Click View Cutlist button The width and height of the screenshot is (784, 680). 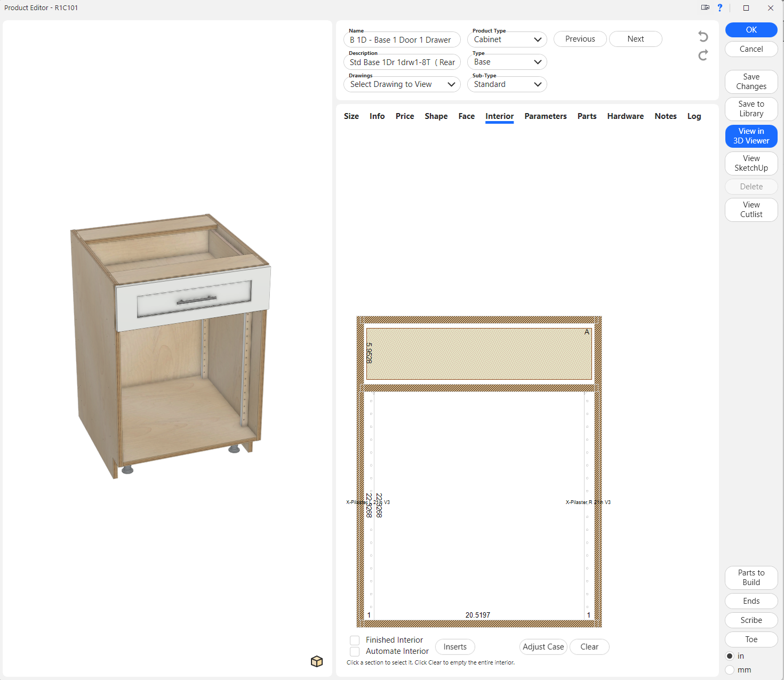pyautogui.click(x=751, y=210)
